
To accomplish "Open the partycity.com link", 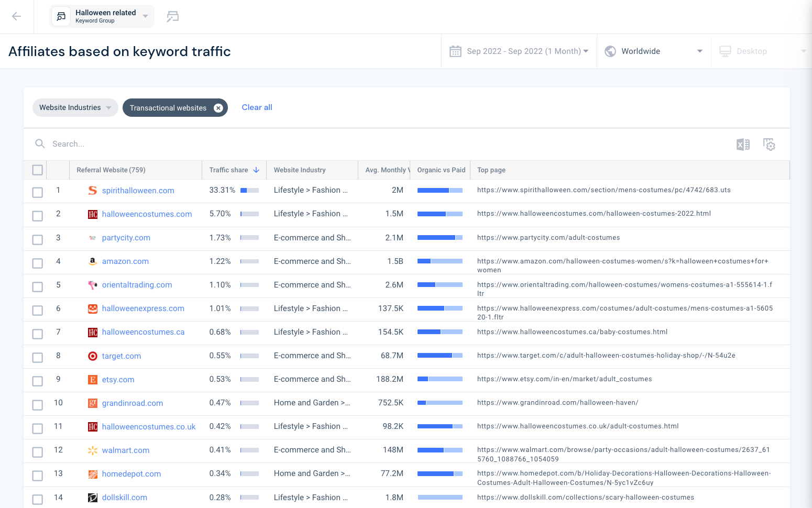I will 126,238.
